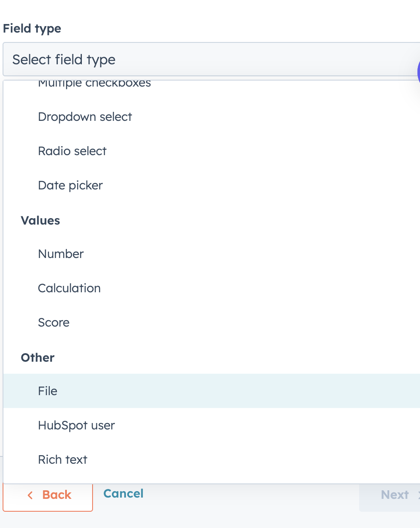Screen dimensions: 420x528
Task: Select the HubSpot user field type
Action: pos(76,425)
